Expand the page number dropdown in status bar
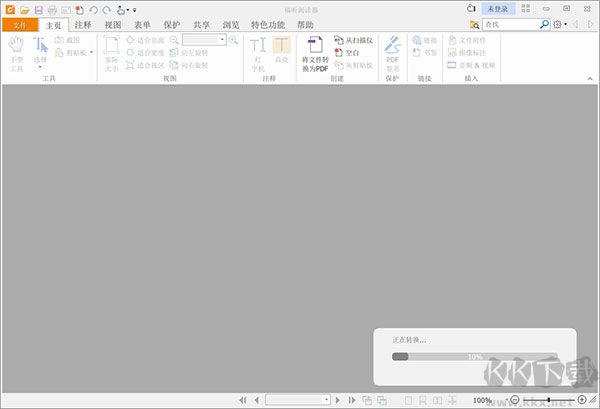 (326, 400)
